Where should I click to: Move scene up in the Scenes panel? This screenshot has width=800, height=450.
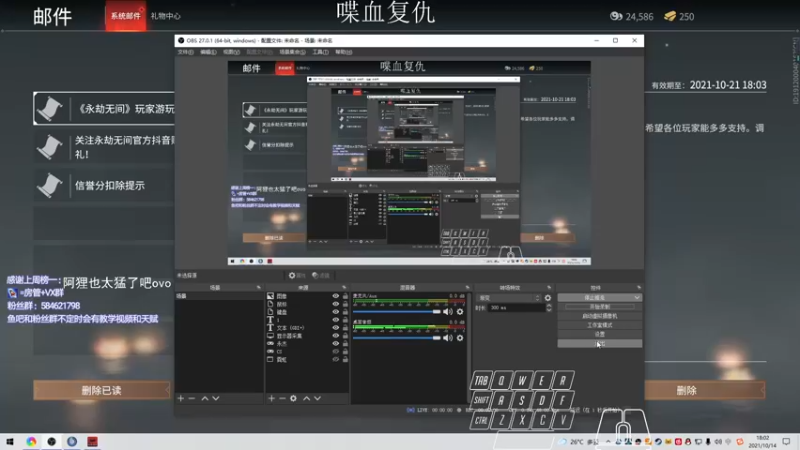click(205, 398)
